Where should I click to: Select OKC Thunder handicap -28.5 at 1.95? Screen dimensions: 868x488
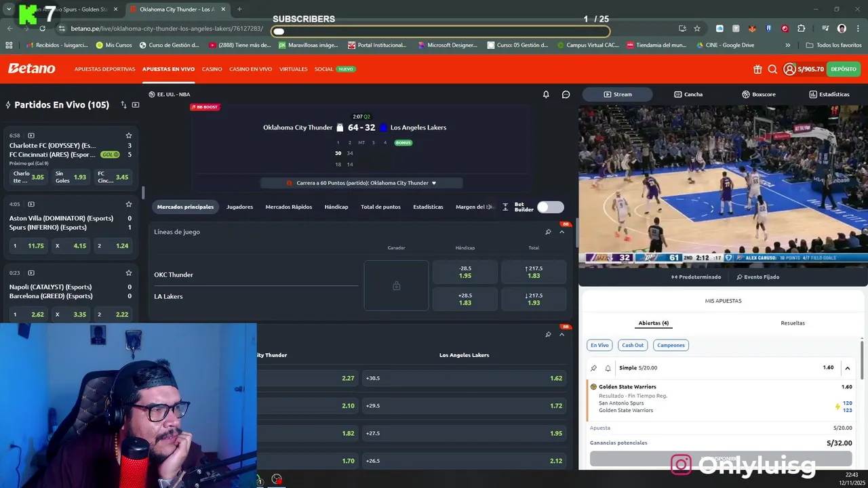point(465,272)
